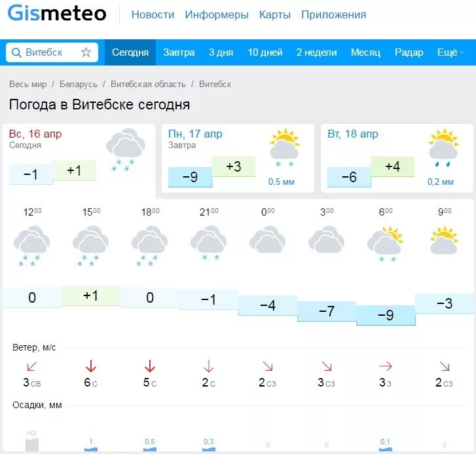Click the 6:00 west wind arrow
The image size is (476, 454).
tap(385, 366)
